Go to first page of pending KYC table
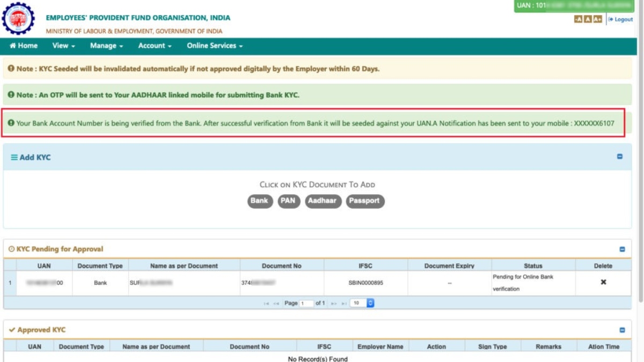This screenshot has width=644, height=362. point(266,304)
